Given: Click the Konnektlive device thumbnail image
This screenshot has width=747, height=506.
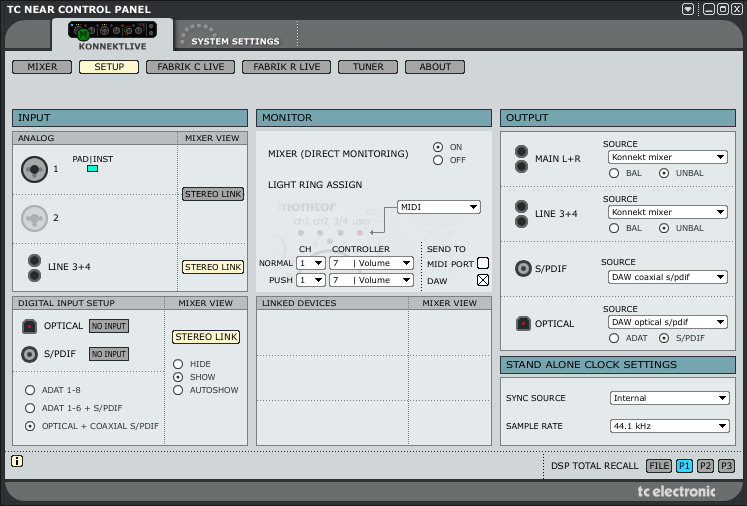Looking at the screenshot, I should coord(112,30).
